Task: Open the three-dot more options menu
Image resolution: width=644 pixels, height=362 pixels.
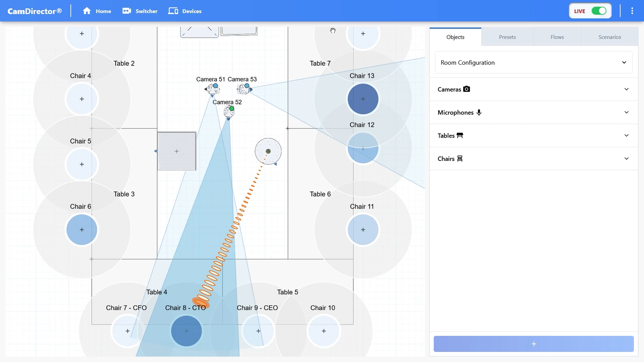Action: pos(632,11)
